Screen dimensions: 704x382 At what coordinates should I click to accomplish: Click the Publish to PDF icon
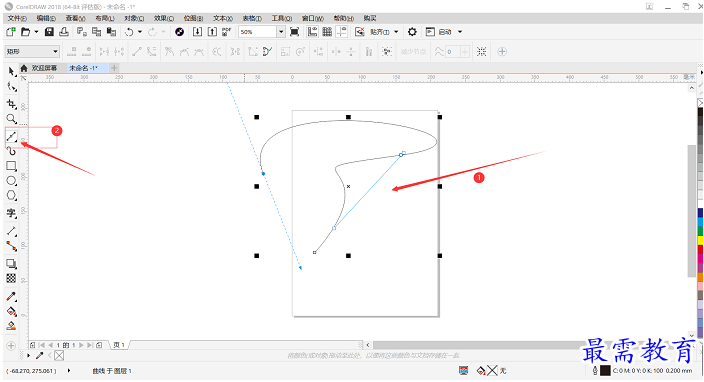click(x=227, y=32)
